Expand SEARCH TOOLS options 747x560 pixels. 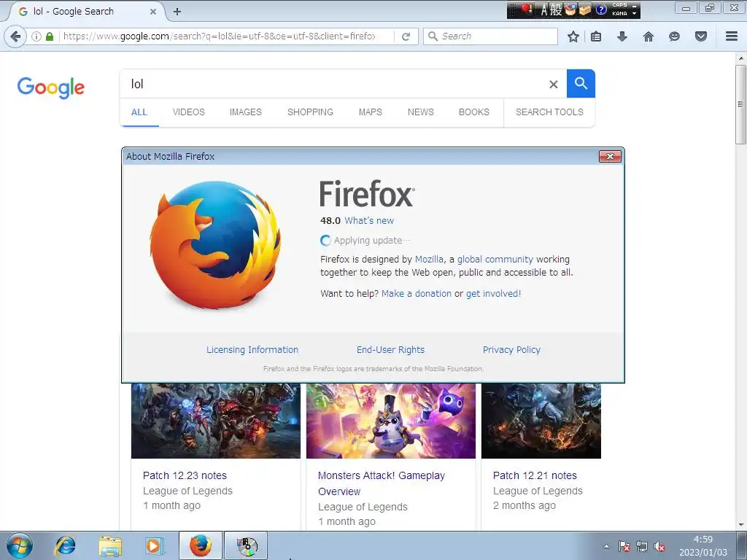[x=549, y=112]
